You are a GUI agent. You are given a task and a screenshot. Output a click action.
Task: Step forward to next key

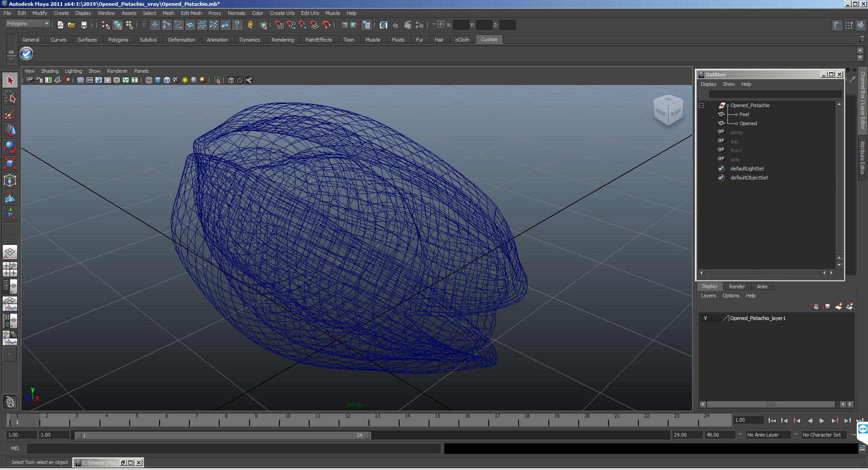[835, 421]
